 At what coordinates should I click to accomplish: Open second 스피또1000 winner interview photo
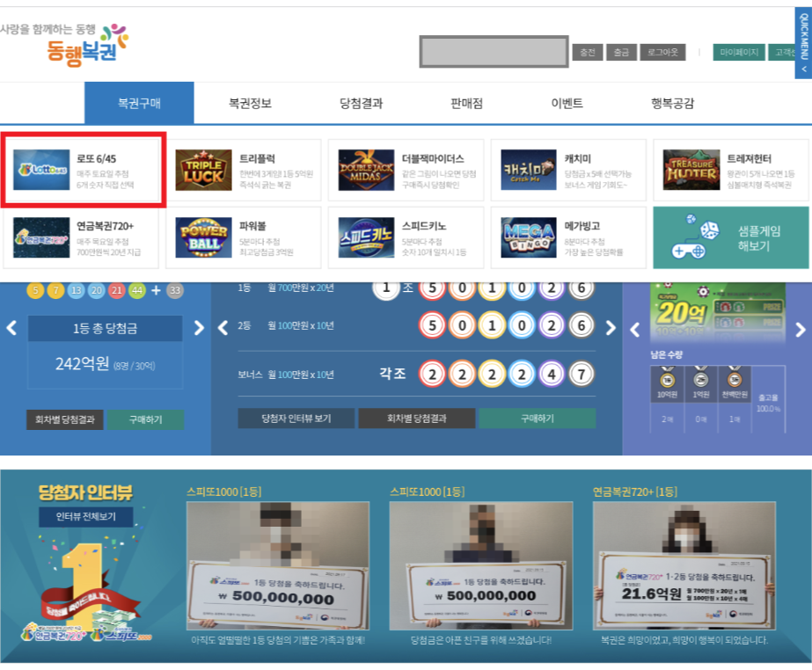[481, 566]
